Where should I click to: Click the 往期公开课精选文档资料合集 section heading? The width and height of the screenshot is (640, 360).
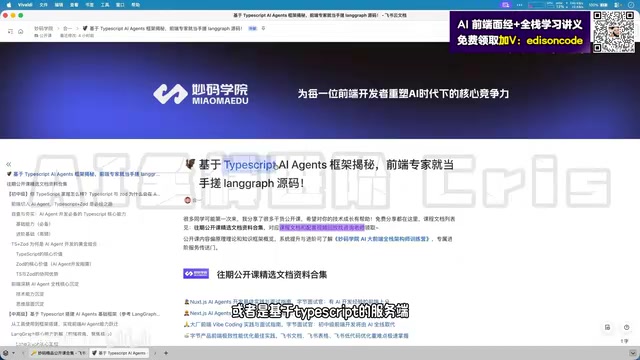point(272,275)
